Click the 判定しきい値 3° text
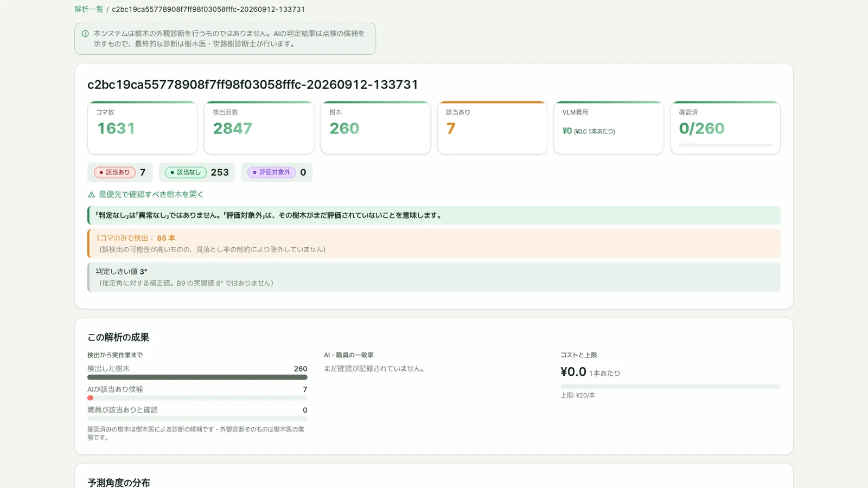Viewport: 868px width, 488px height. point(122,272)
